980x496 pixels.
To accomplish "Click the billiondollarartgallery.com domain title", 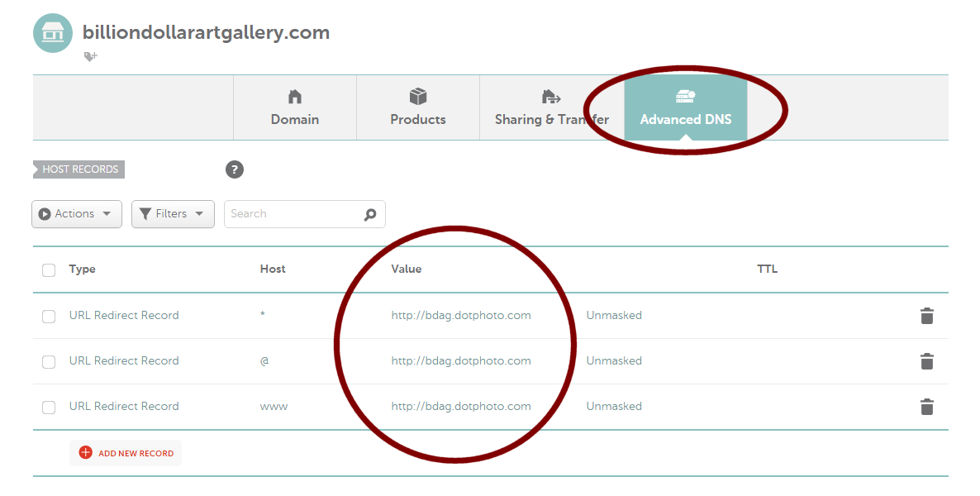I will (207, 32).
